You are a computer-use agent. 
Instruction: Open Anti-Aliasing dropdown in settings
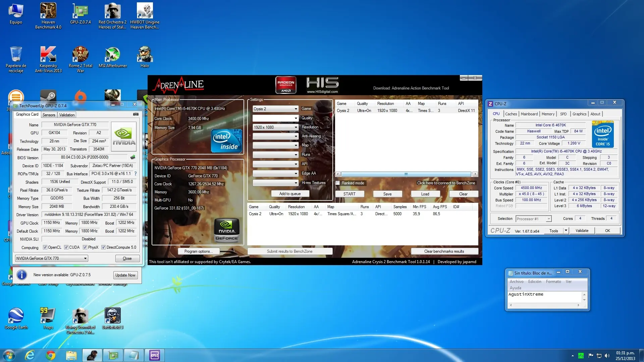275,136
